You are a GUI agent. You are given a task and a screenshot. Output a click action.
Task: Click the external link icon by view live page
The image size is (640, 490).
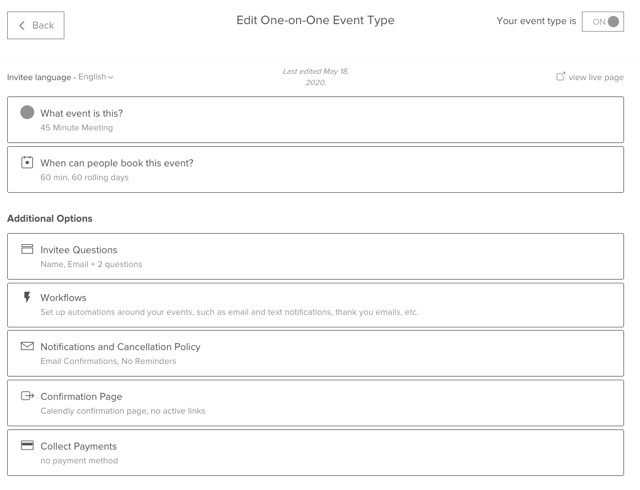coord(561,76)
